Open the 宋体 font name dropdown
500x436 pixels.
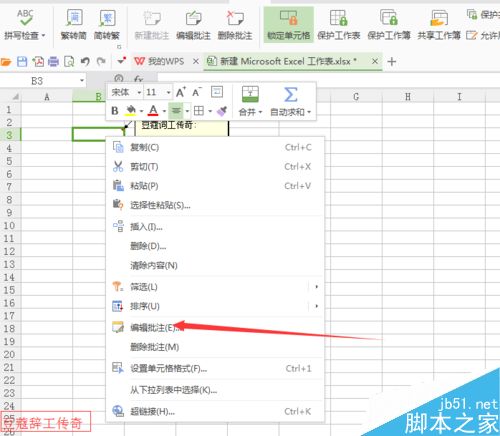(x=139, y=92)
